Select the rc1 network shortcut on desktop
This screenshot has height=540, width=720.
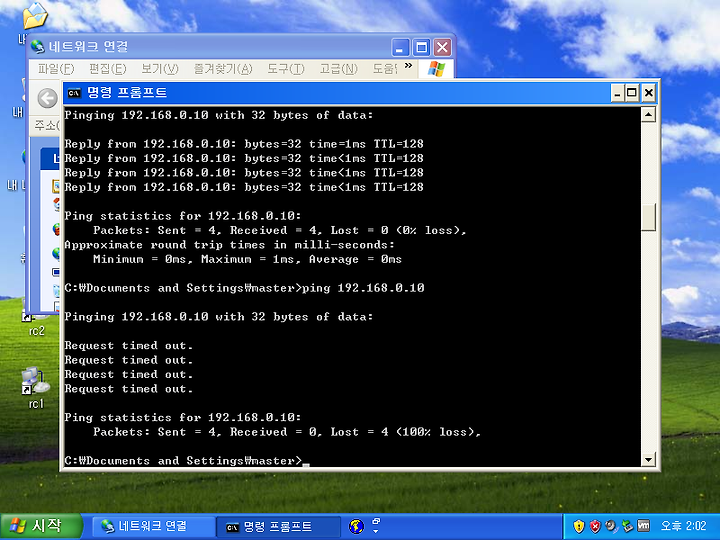coord(35,388)
